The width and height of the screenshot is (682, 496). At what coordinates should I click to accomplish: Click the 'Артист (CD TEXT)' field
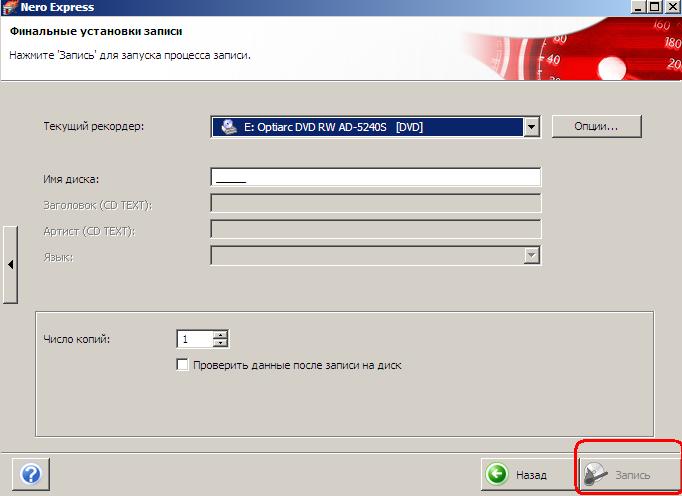375,230
